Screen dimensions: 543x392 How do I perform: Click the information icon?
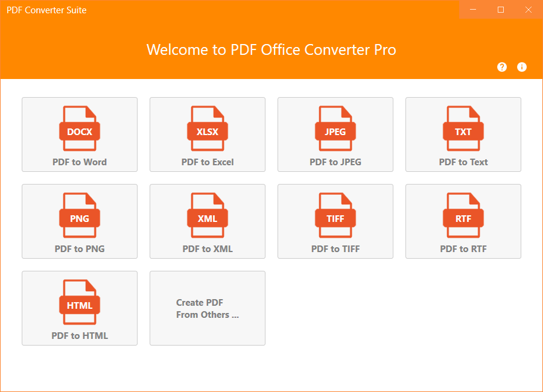click(x=522, y=67)
